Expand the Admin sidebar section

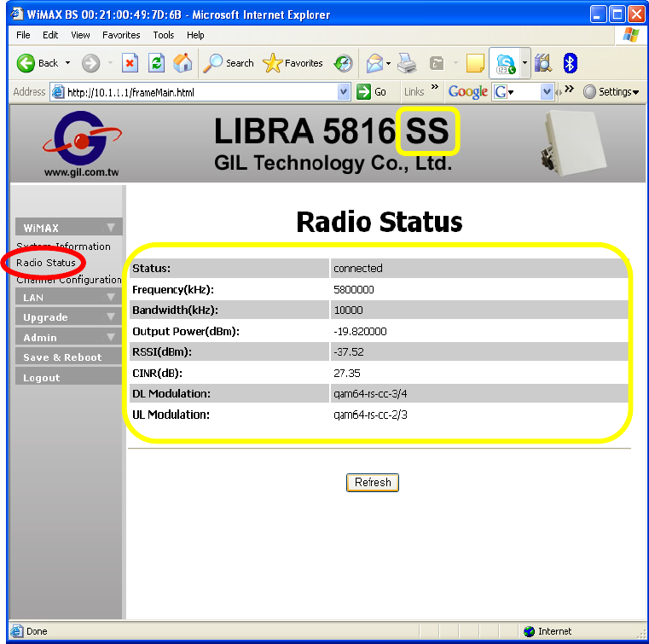pos(69,337)
